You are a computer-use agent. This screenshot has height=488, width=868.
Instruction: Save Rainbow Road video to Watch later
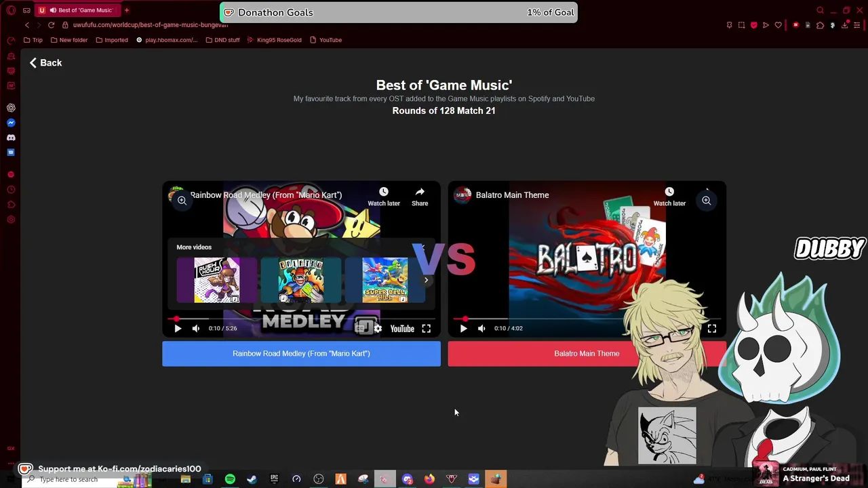[384, 197]
